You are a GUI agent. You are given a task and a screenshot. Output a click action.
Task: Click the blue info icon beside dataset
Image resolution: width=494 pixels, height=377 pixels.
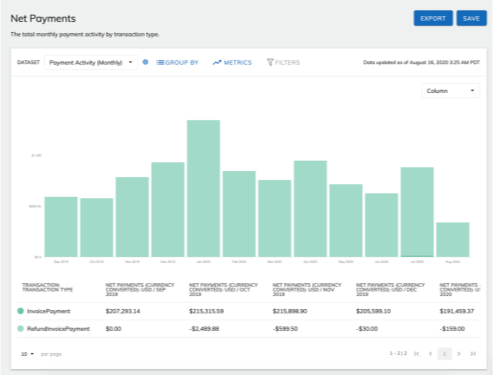[x=145, y=62]
